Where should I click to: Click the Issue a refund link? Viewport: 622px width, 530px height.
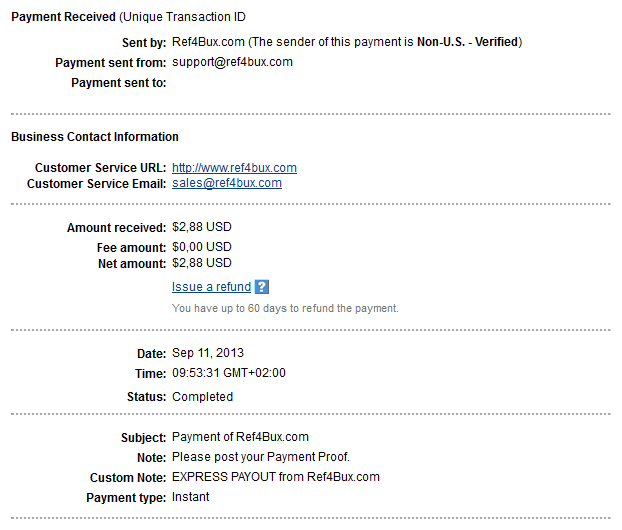[211, 287]
